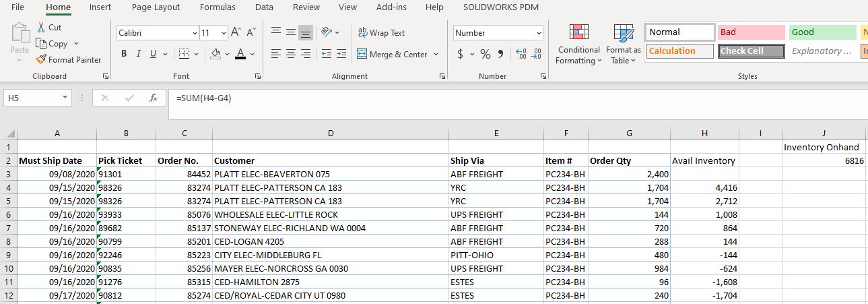Click the Name Box showing H5
This screenshot has width=868, height=304.
coord(32,98)
